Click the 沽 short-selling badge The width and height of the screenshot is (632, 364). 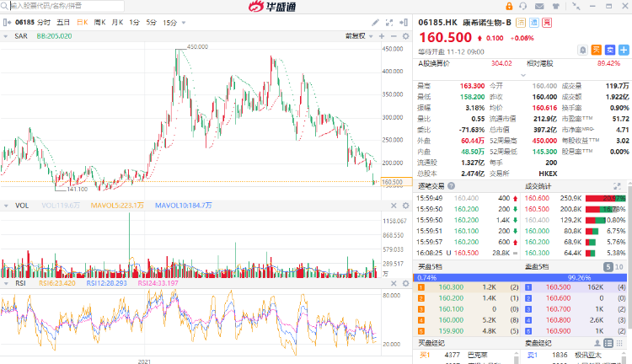pyautogui.click(x=521, y=23)
